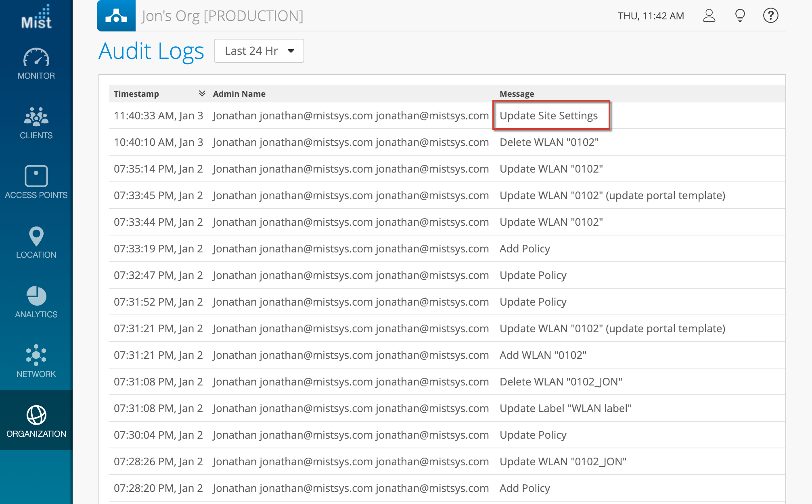Viewport: 812px width, 504px height.
Task: Open the Network nodes icon
Action: (36, 355)
